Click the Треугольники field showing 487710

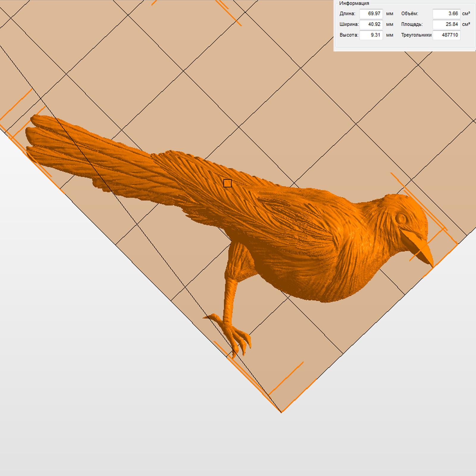coord(446,35)
